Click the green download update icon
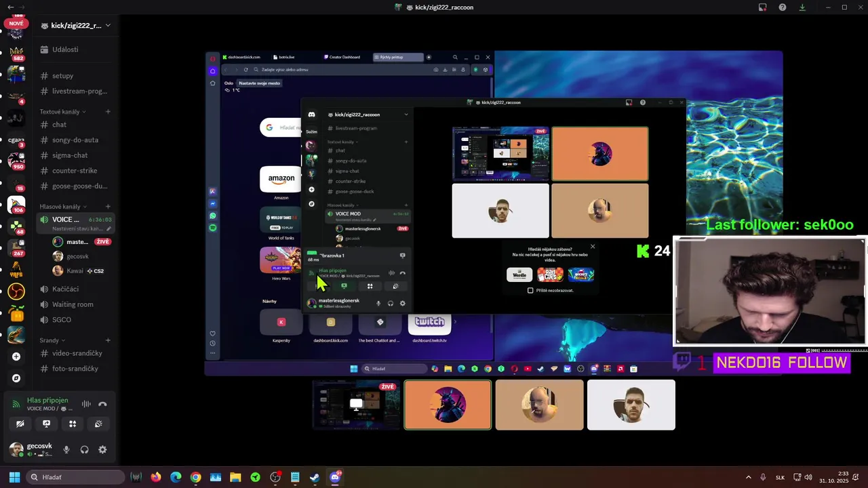This screenshot has height=488, width=868. (802, 7)
